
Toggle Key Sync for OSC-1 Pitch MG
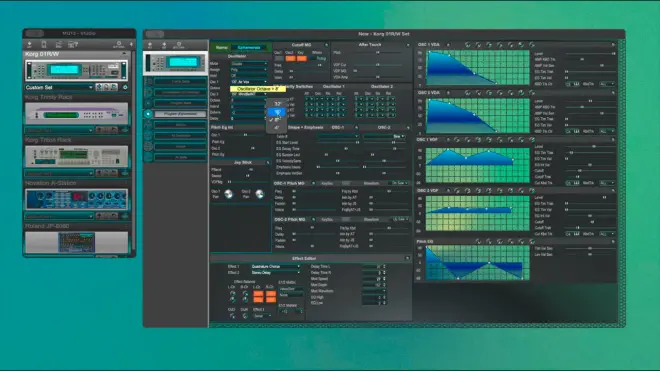[x=346, y=184]
